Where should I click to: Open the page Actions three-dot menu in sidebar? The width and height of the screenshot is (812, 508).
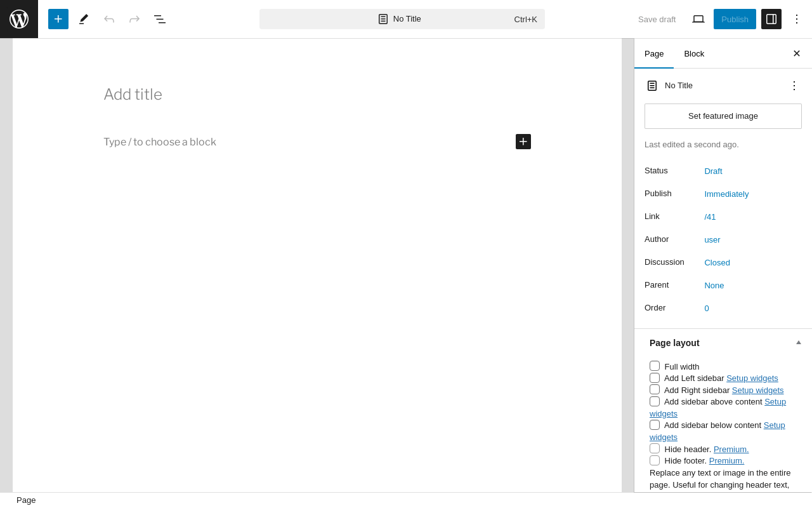pos(794,85)
